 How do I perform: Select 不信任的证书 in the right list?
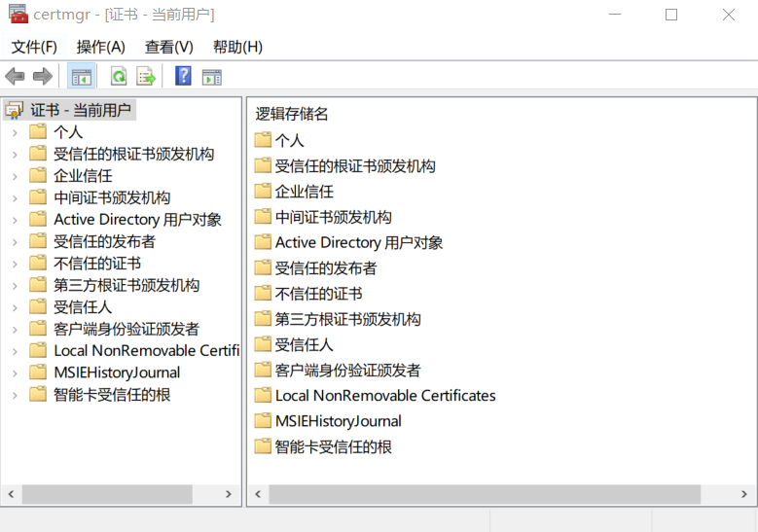tap(318, 294)
